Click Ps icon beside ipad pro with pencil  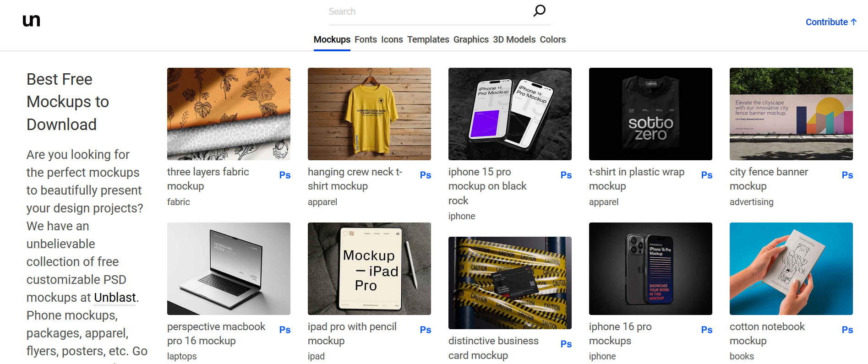pos(425,330)
